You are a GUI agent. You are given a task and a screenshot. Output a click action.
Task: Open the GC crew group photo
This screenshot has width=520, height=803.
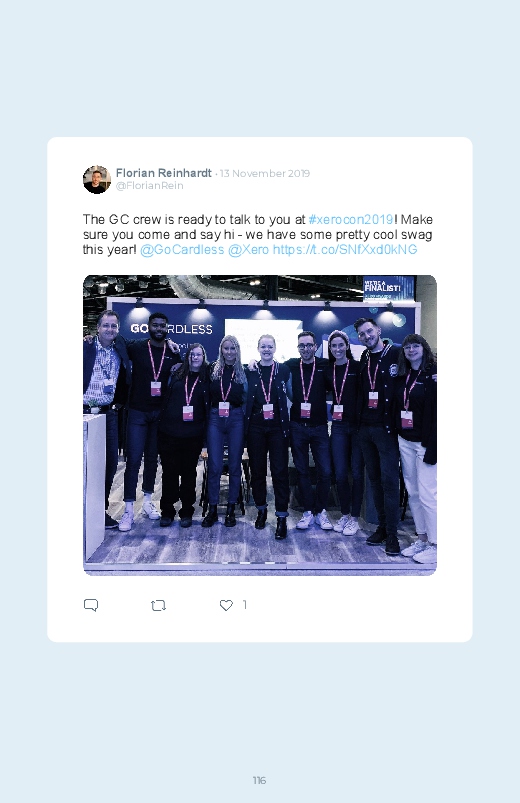tap(260, 425)
